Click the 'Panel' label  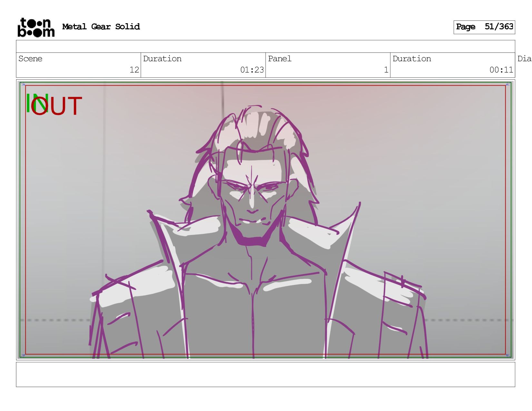pyautogui.click(x=280, y=59)
